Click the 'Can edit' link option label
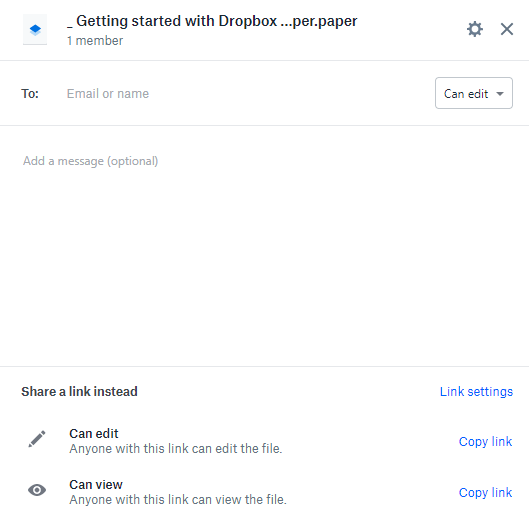 (94, 434)
